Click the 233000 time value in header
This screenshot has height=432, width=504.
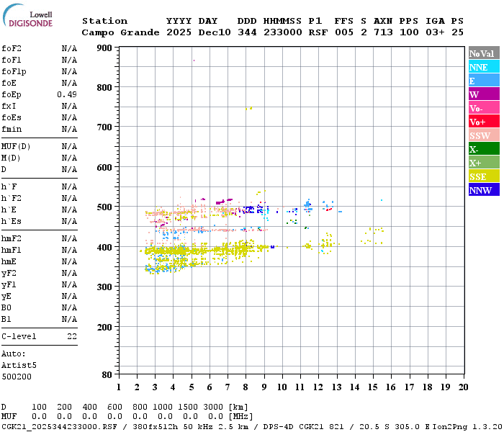pos(283,32)
